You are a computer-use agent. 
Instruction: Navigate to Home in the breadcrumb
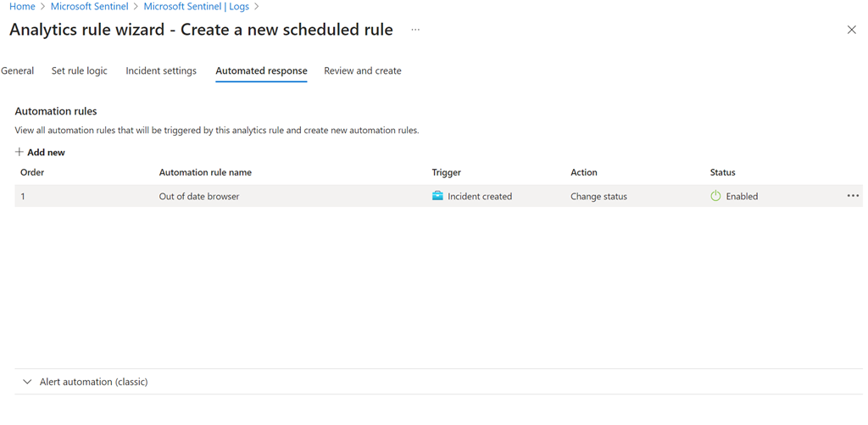(x=22, y=7)
